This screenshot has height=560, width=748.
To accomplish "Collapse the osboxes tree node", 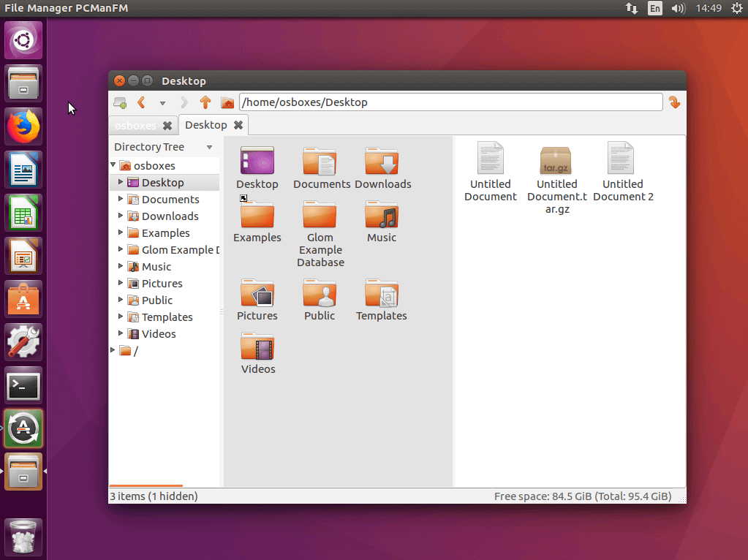I will coord(113,165).
